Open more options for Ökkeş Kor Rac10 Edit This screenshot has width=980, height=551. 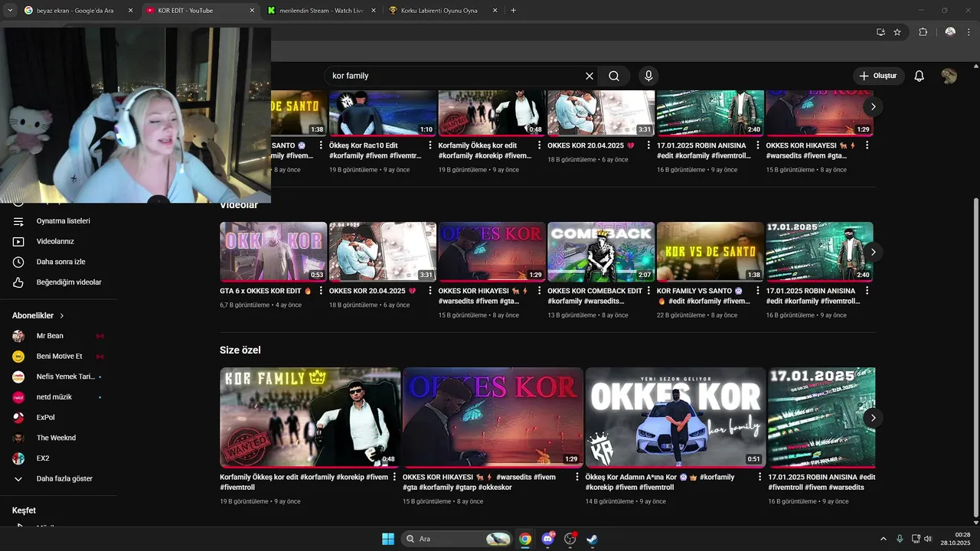(x=430, y=145)
